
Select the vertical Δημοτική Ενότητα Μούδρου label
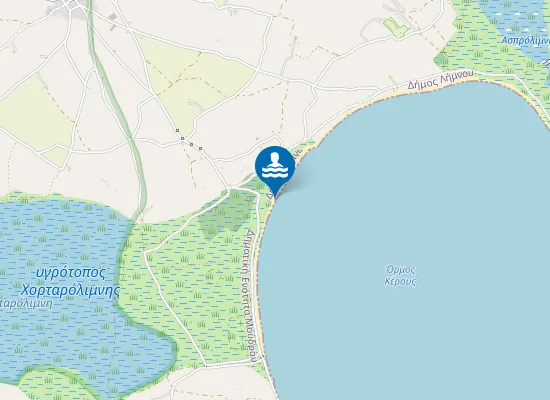point(250,295)
